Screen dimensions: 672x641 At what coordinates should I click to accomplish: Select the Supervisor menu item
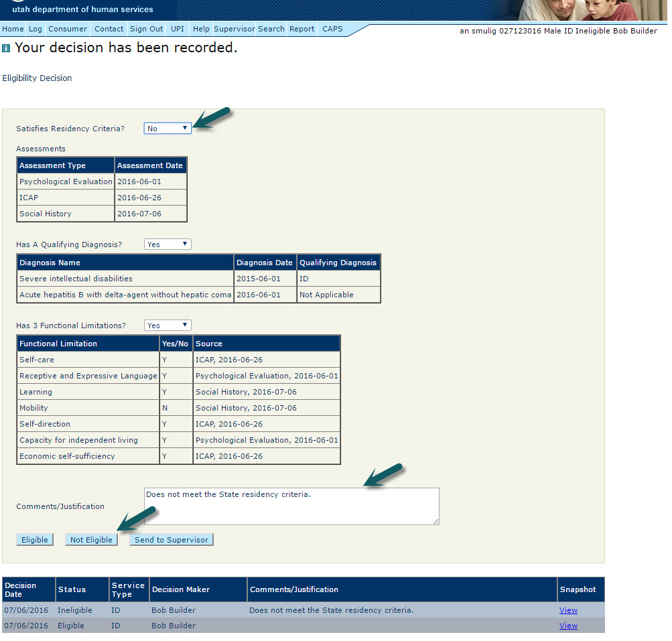click(x=234, y=29)
